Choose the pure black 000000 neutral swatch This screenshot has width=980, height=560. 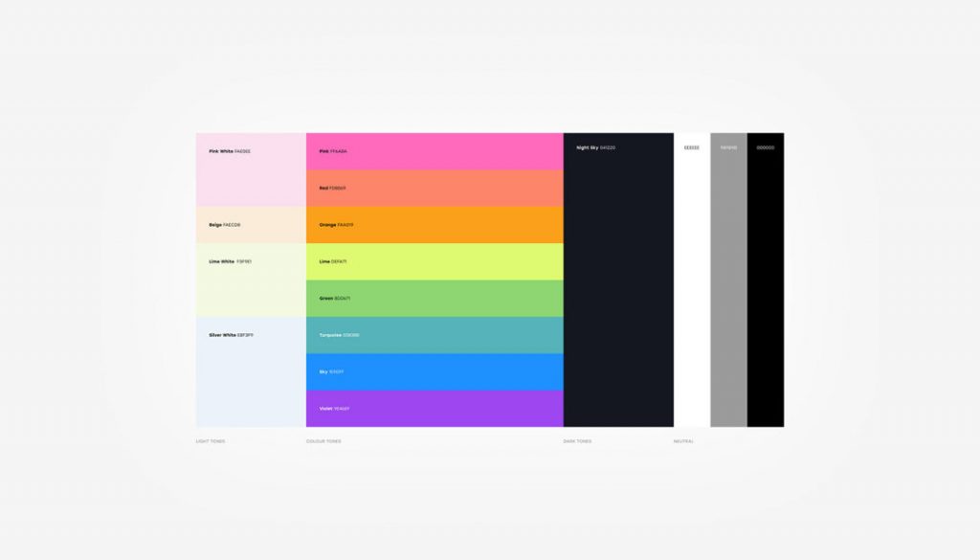[x=766, y=280]
